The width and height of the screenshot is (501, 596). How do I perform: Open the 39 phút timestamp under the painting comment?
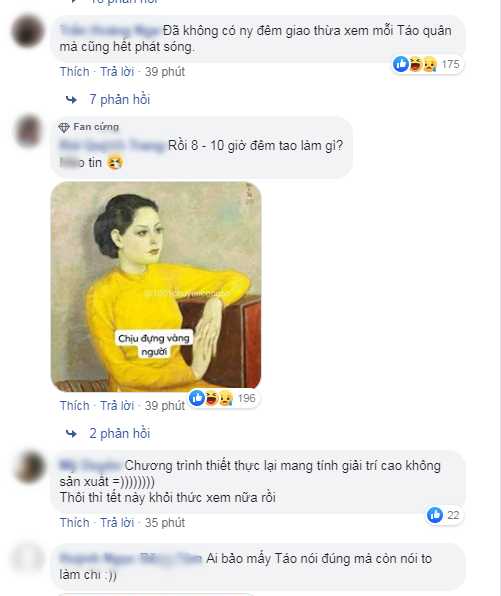click(165, 406)
